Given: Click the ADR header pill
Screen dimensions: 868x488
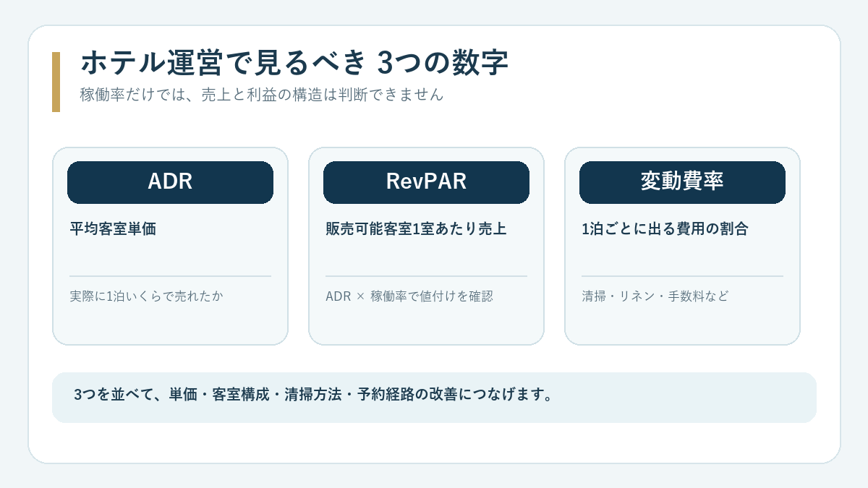Looking at the screenshot, I should [x=170, y=182].
